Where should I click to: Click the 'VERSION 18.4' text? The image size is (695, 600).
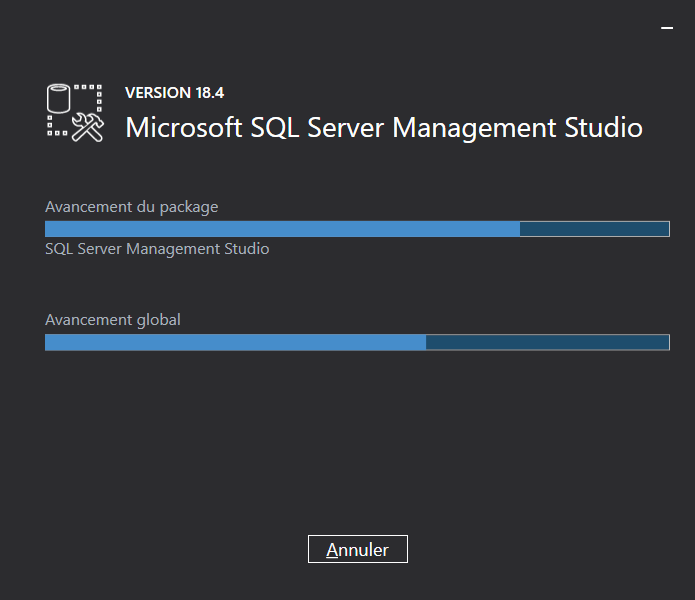pos(175,93)
